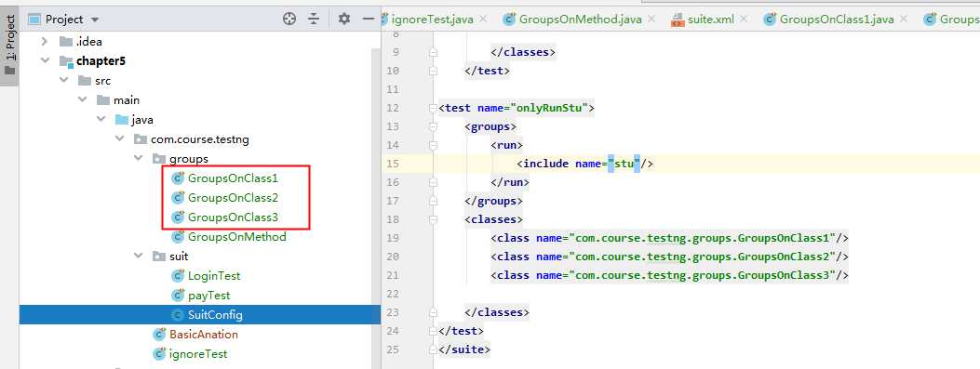Collapse the src folder
The width and height of the screenshot is (980, 369).
point(63,81)
